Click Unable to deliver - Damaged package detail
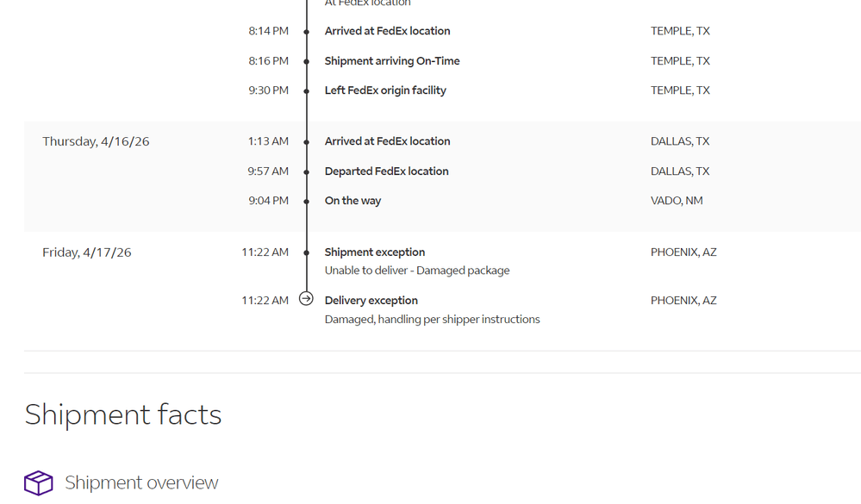The width and height of the screenshot is (861, 504). coord(417,271)
